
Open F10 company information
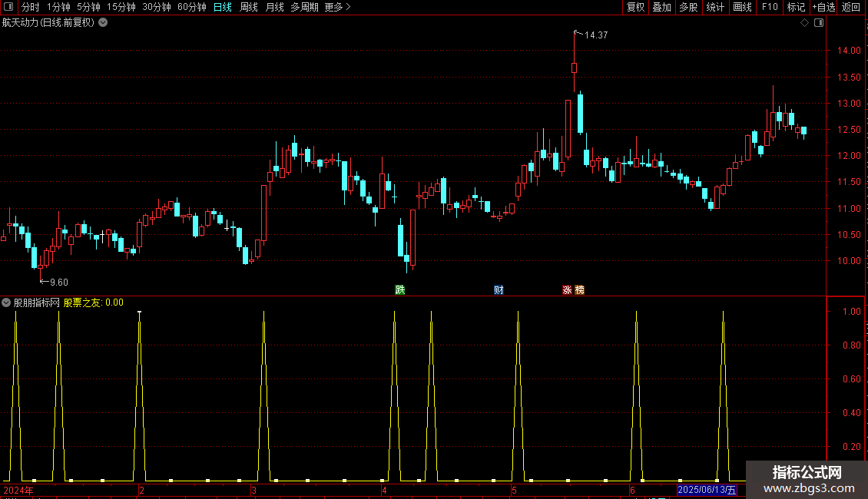(770, 7)
